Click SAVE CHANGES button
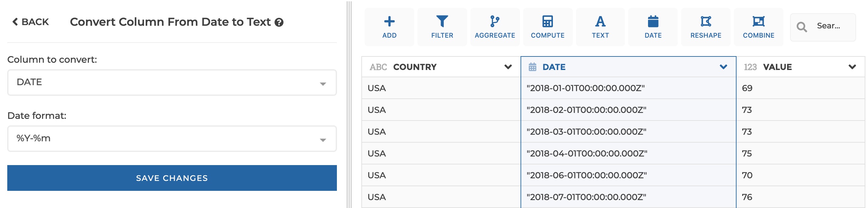The image size is (868, 208). coord(172,178)
